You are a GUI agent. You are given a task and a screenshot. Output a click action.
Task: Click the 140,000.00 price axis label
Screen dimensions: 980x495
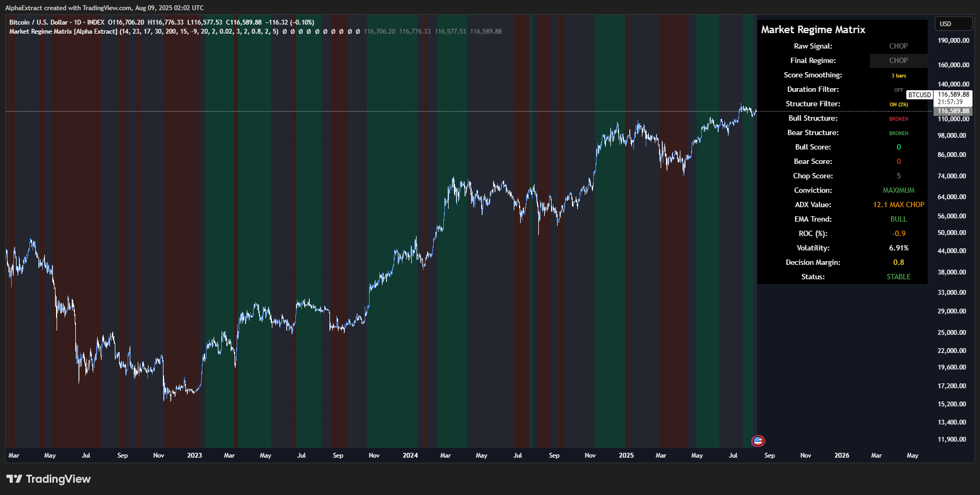point(953,84)
